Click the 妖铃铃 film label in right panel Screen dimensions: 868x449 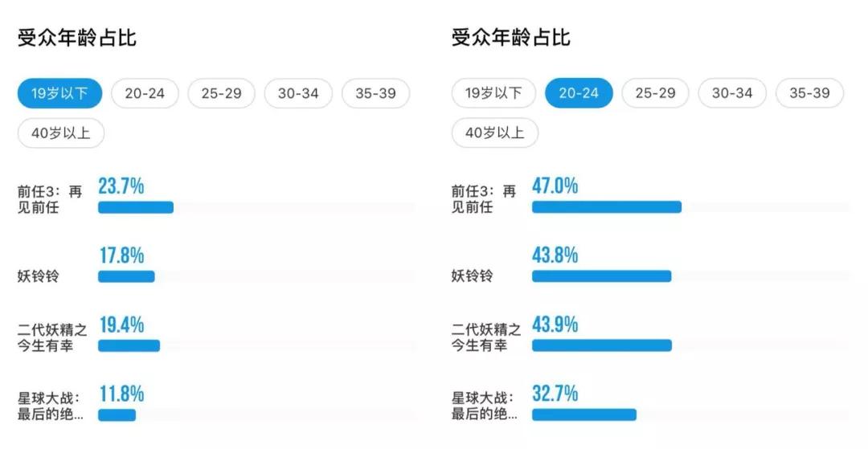[x=472, y=276]
